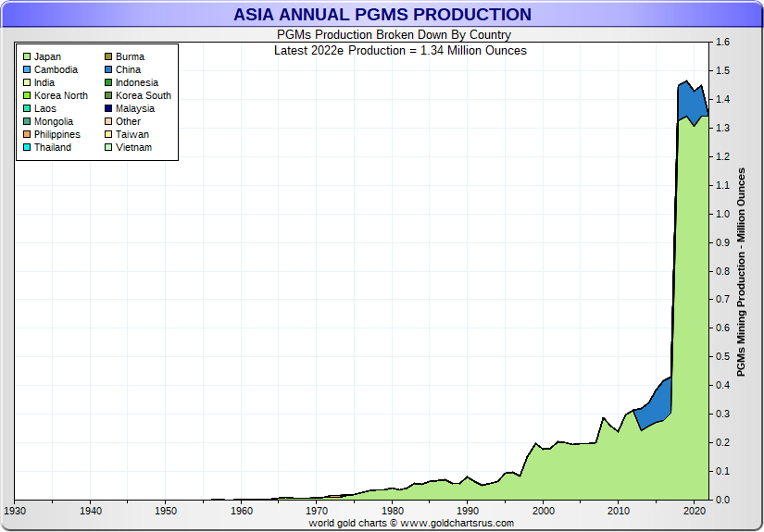Click the Philippines legend color swatch
This screenshot has height=532, width=764.
26,134
